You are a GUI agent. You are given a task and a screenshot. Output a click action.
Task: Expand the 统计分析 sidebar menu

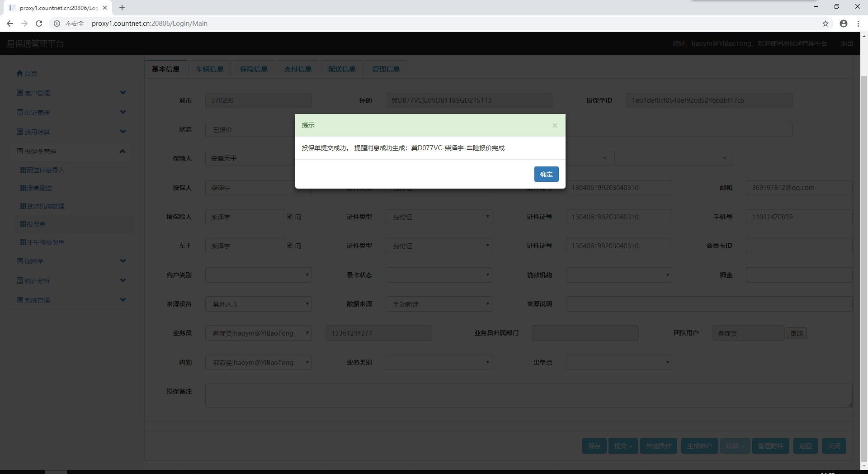point(71,280)
